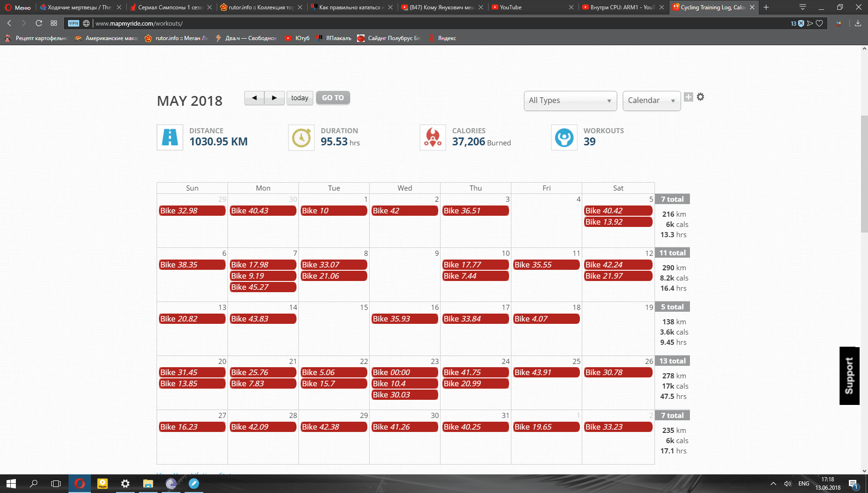Show hidden tray icons
868x493 pixels.
pyautogui.click(x=773, y=484)
